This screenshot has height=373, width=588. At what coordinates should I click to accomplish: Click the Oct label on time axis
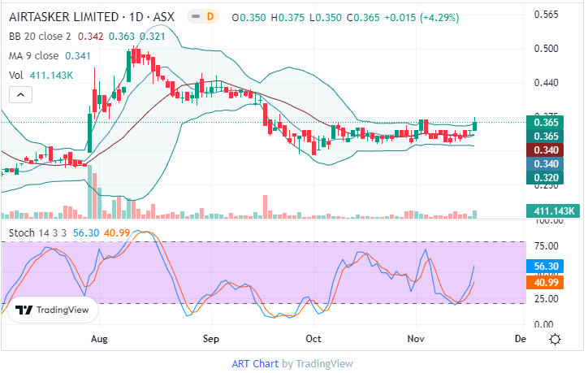[x=313, y=338]
